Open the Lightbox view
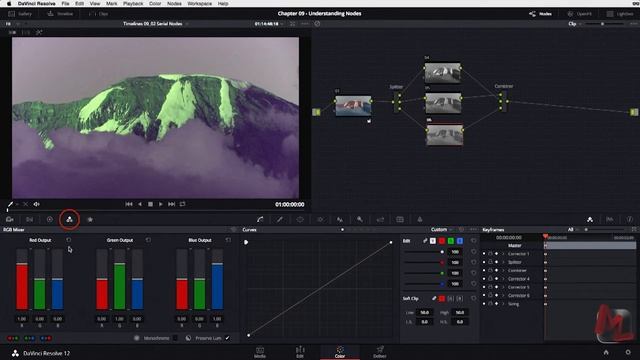The height and width of the screenshot is (360, 640). 620,13
